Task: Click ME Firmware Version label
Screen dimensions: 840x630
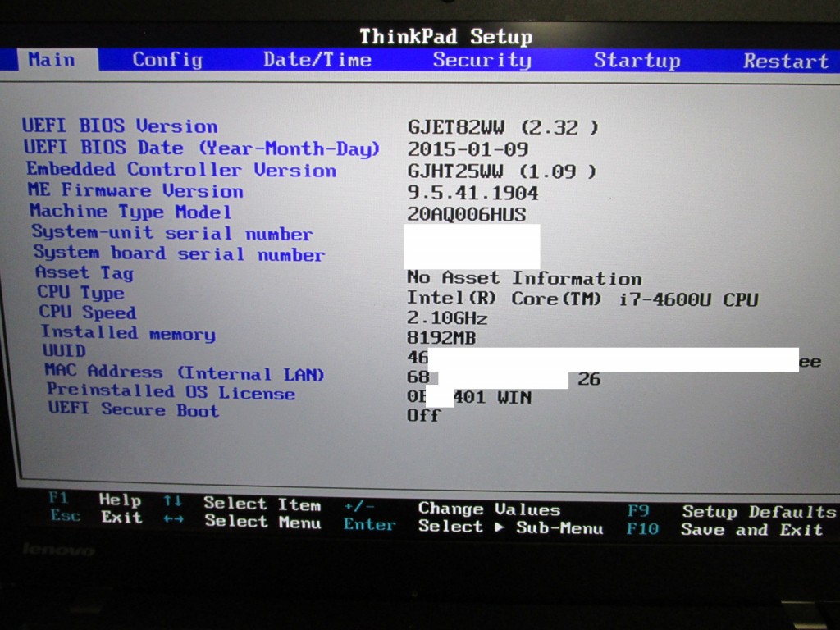Action: (135, 190)
